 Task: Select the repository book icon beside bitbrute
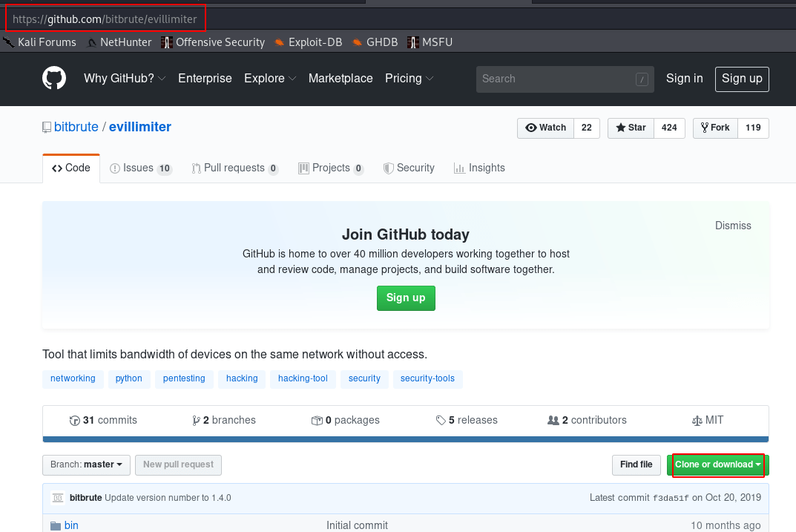coord(45,127)
